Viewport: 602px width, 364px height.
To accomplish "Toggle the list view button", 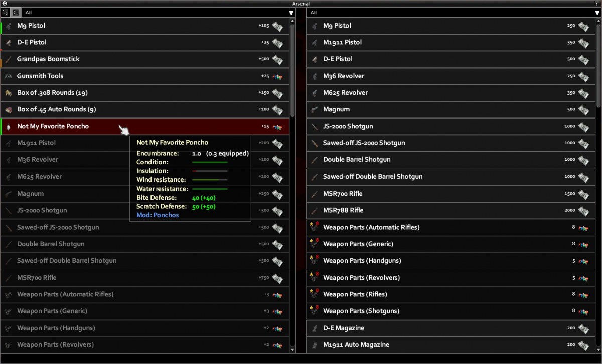I will [16, 12].
